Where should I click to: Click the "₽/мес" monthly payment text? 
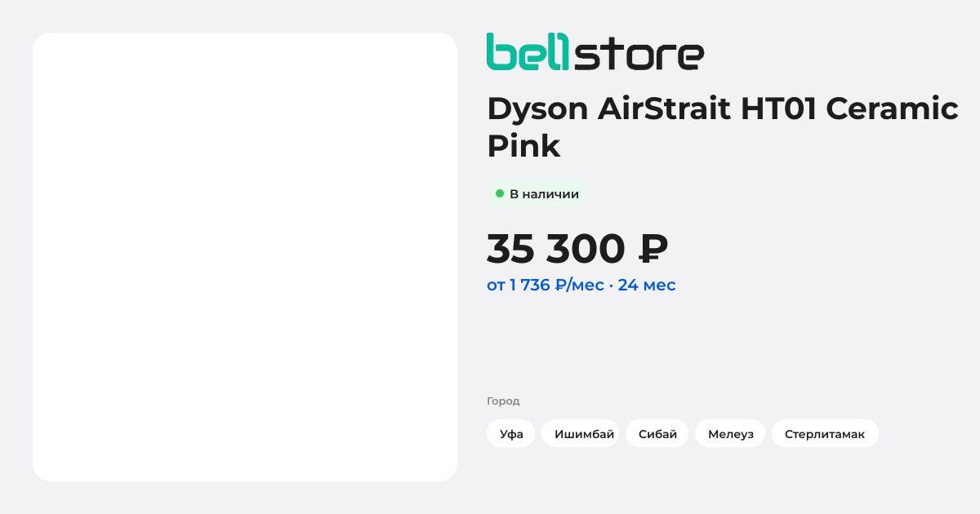pyautogui.click(x=580, y=286)
